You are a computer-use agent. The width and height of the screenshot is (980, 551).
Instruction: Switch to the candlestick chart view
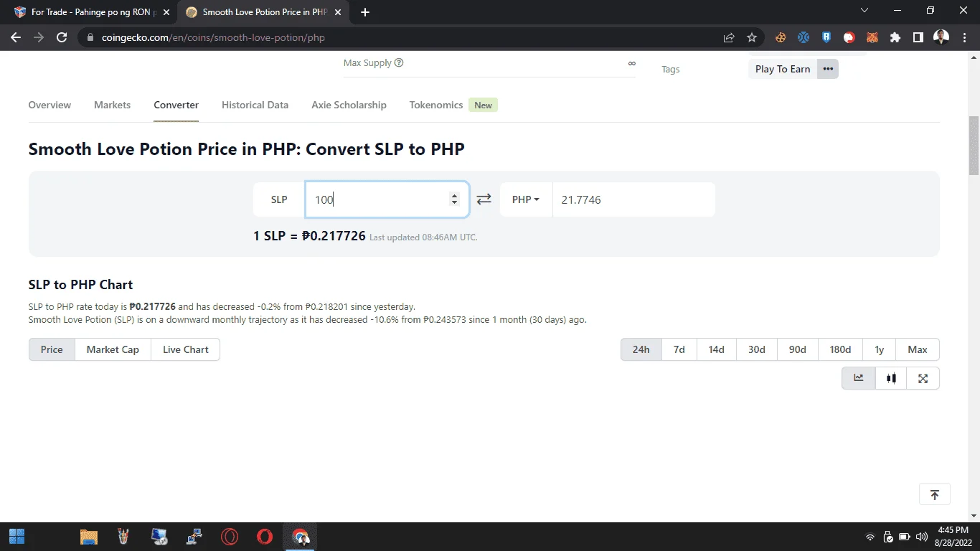[891, 378]
